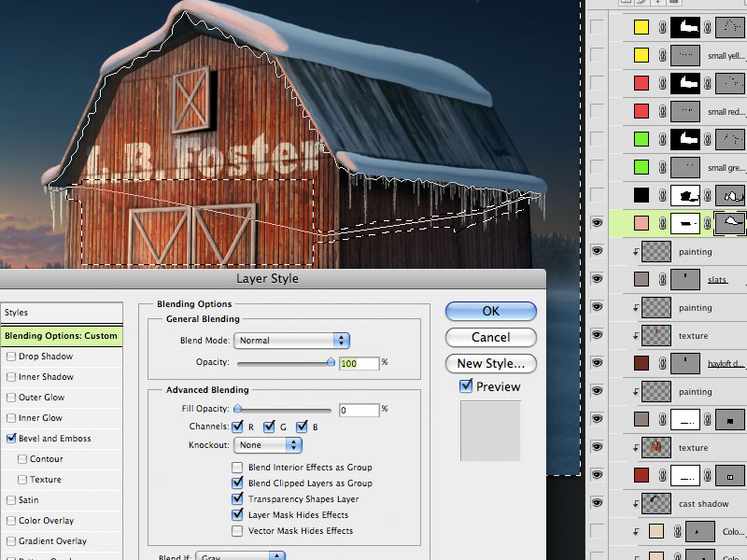Click the Layer Style dialog title bar
The height and width of the screenshot is (560, 747).
pos(272,278)
